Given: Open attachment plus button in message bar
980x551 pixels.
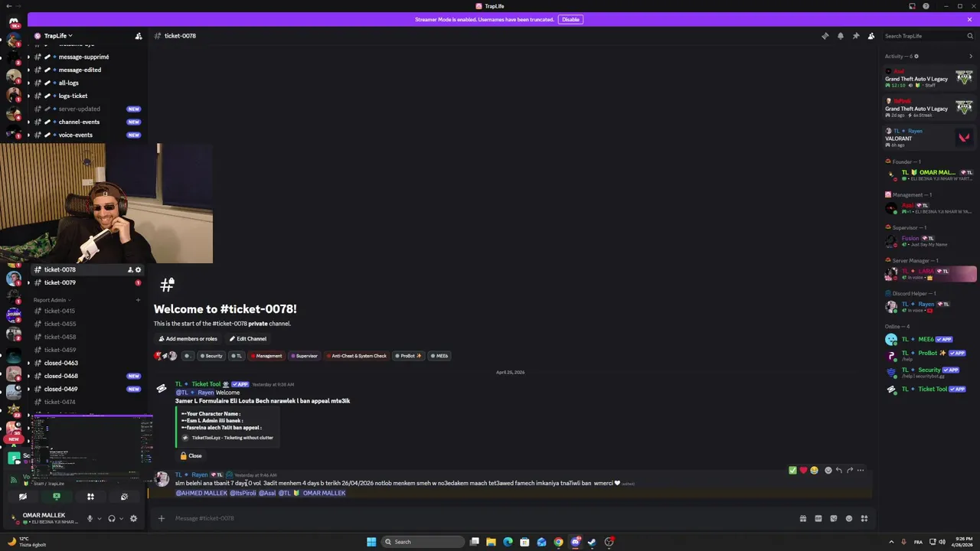Looking at the screenshot, I should [x=161, y=518].
